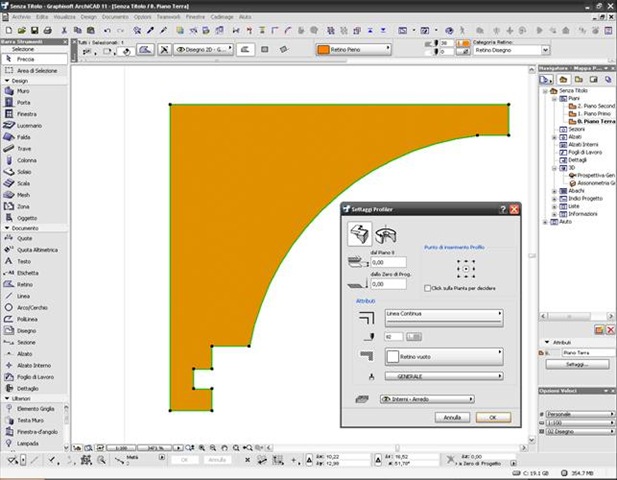Viewport: 617px width, 480px height.
Task: Click Annulla in the profiler dialog
Action: [452, 417]
